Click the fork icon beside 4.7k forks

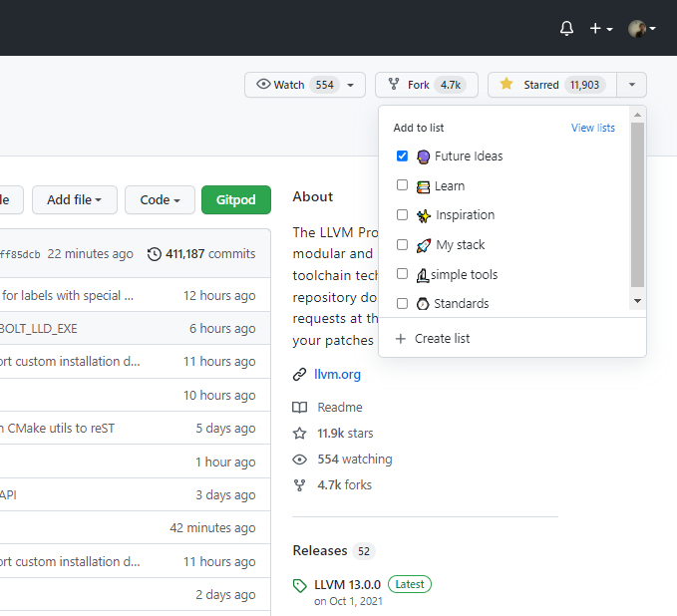point(300,485)
